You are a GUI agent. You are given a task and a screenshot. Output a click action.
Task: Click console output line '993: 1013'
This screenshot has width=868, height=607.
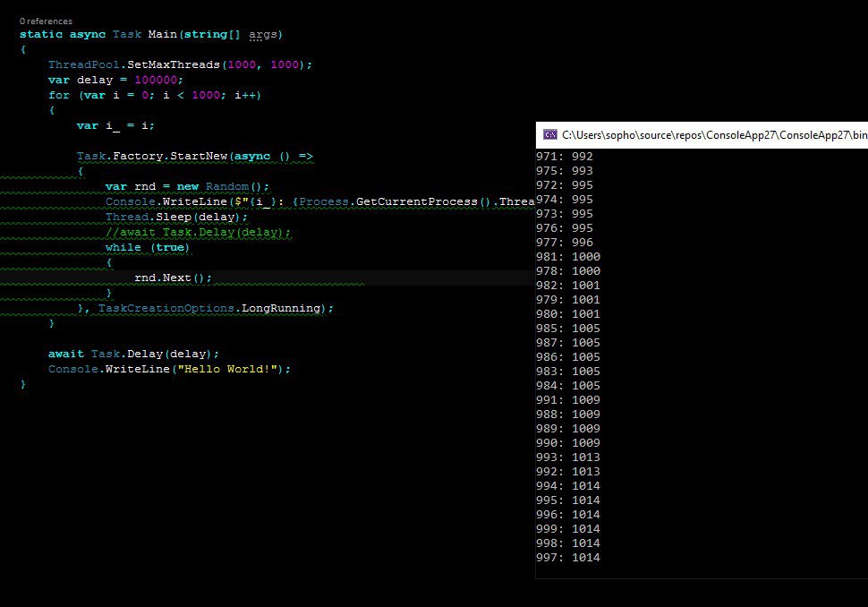tap(568, 457)
